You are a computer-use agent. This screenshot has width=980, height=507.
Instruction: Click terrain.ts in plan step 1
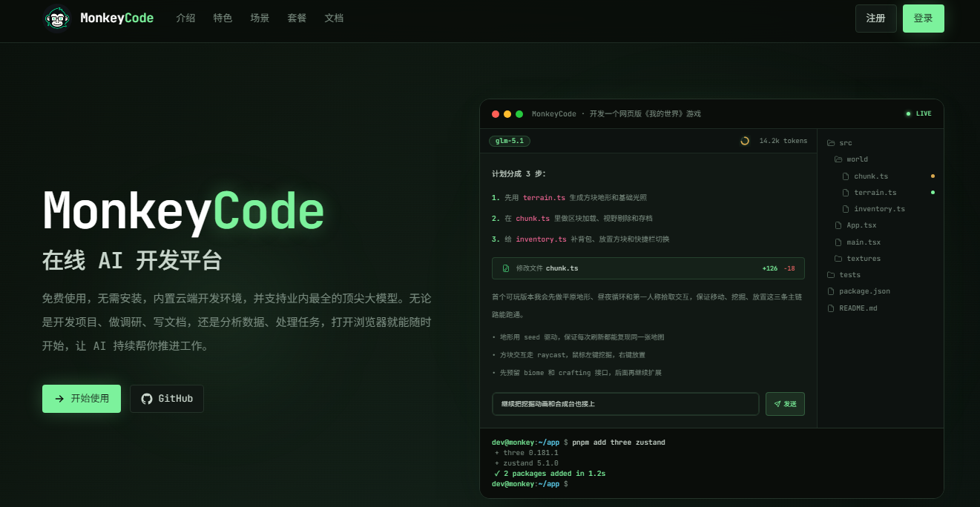544,198
